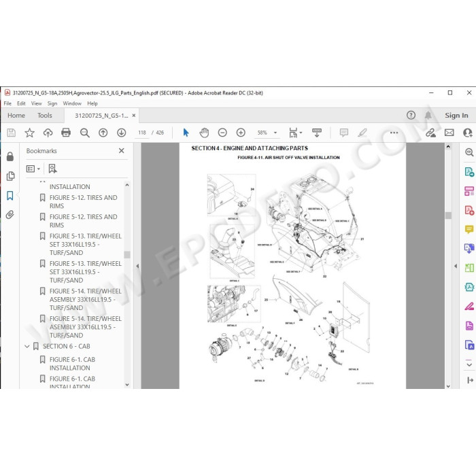The width and height of the screenshot is (476, 476).
Task: Show the page thumbnails panel
Action: click(x=10, y=176)
